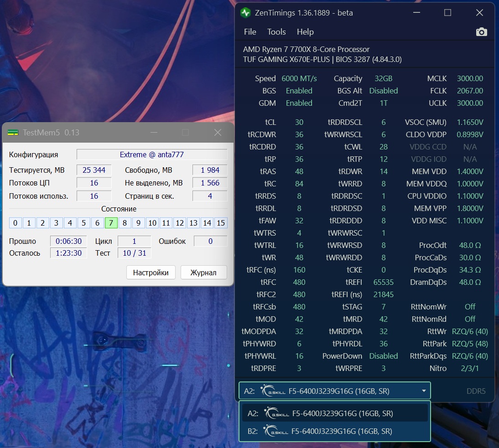Click the PowerDown Disabled value
This screenshot has width=499, height=448.
(x=384, y=356)
